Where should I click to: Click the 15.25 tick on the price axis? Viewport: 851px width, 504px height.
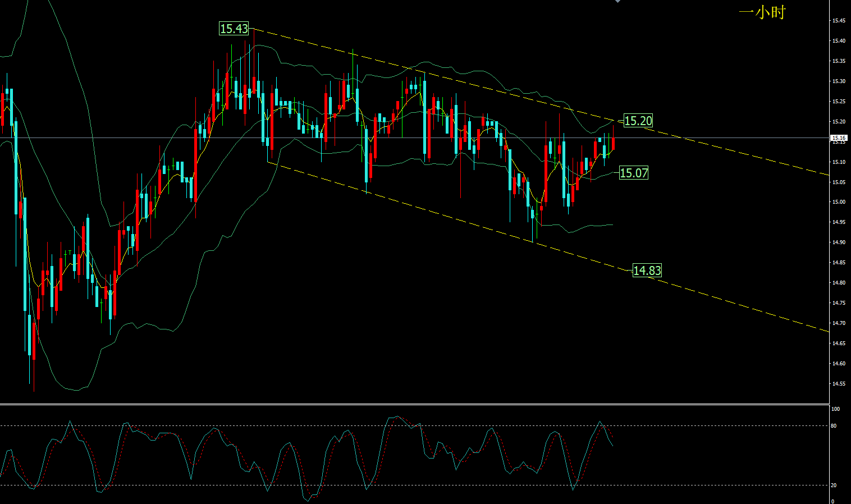click(839, 102)
